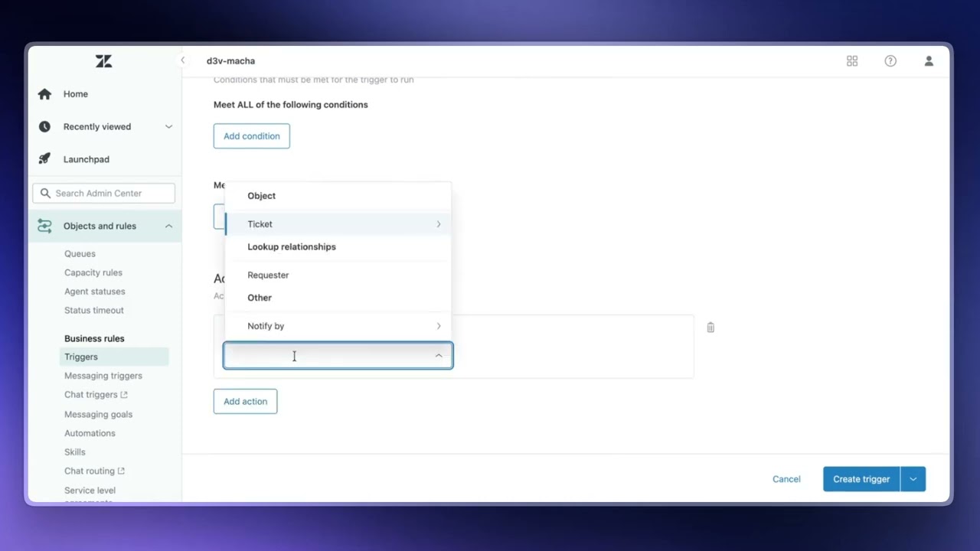Click the Objects and rules label

(100, 226)
